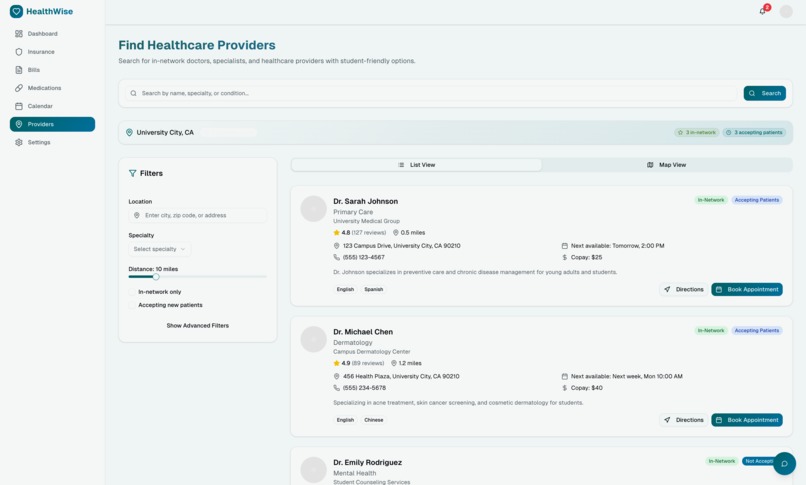Get Directions to Dr. Michael Chen
This screenshot has width=806, height=485.
tap(684, 420)
